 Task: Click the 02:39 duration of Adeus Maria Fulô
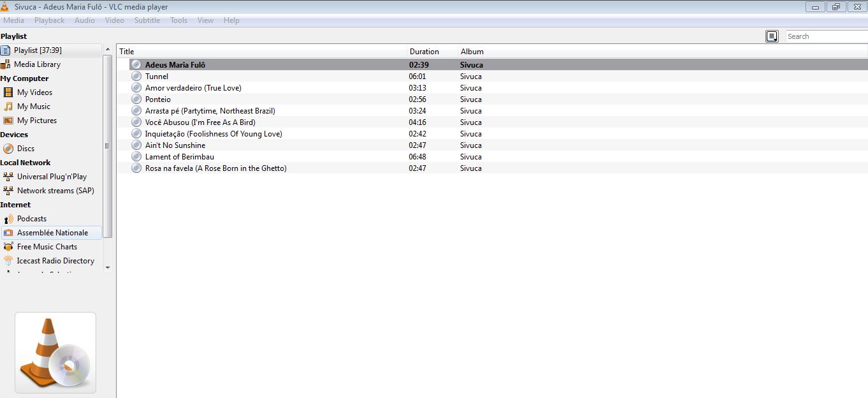coord(418,64)
